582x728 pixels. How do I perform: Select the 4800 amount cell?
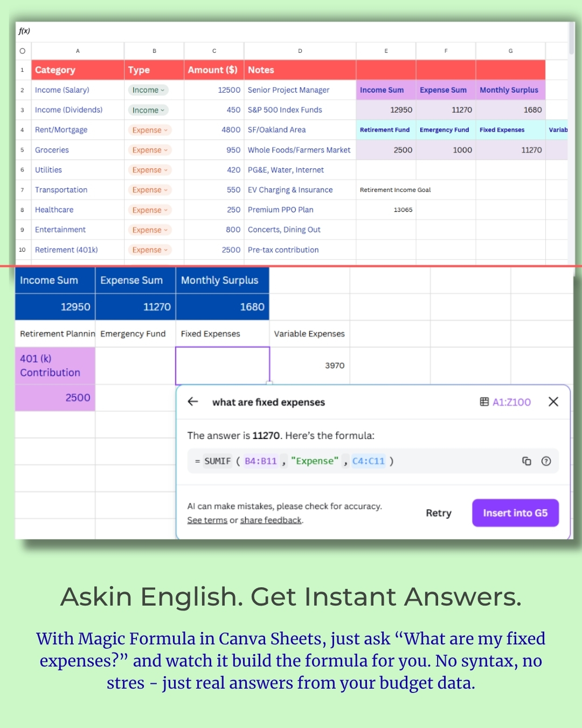(214, 130)
